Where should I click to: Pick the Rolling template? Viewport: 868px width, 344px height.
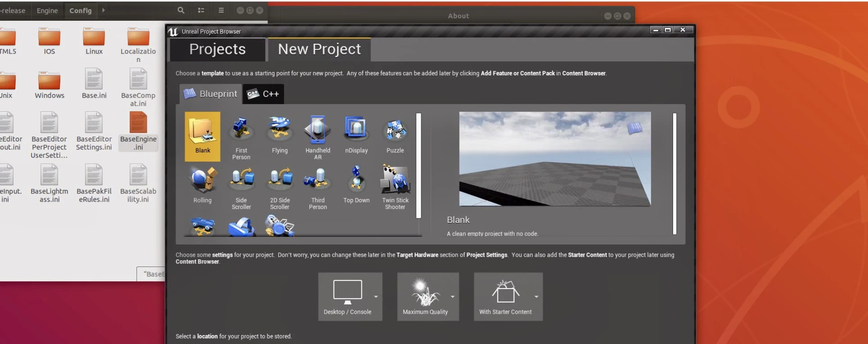[x=203, y=186]
